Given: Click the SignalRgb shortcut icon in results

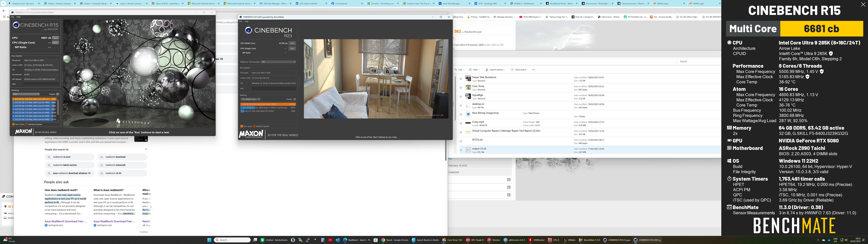Looking at the screenshot, I should (x=468, y=96).
